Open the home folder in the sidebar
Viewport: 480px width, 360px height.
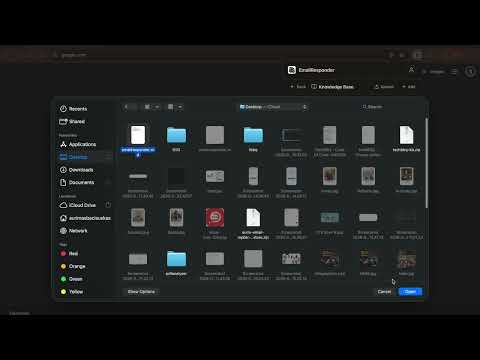tap(85, 218)
